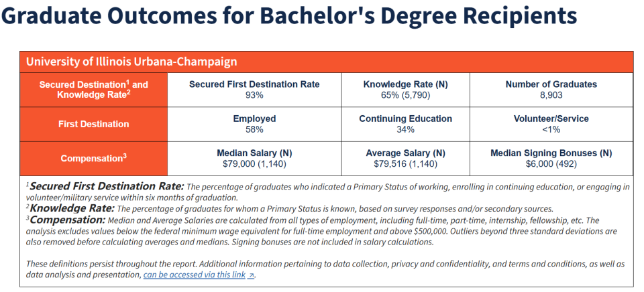
Task: Click the Secured Destination and Knowledge Rate row header
Action: click(93, 90)
